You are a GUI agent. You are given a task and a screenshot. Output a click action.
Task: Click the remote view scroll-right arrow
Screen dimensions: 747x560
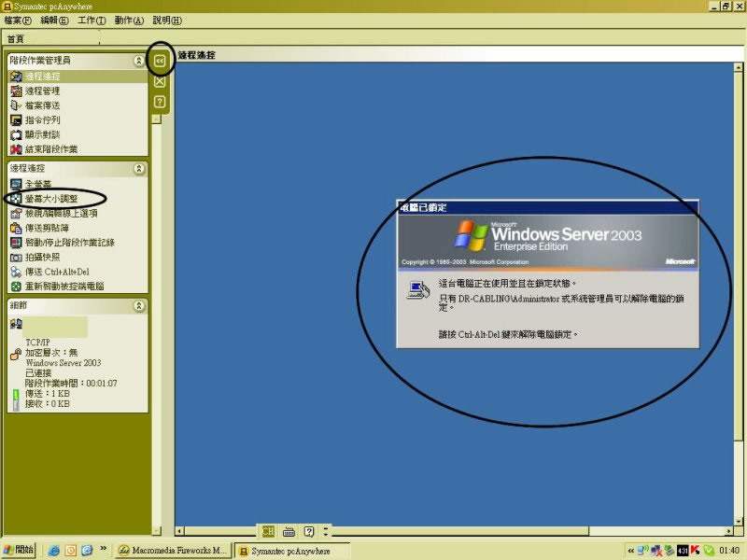(x=729, y=530)
